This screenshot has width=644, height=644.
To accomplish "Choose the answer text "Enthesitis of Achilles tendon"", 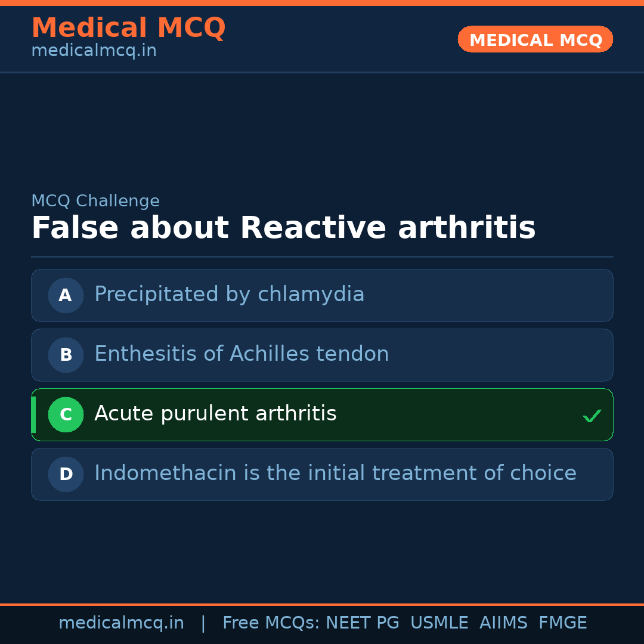I will click(x=241, y=354).
